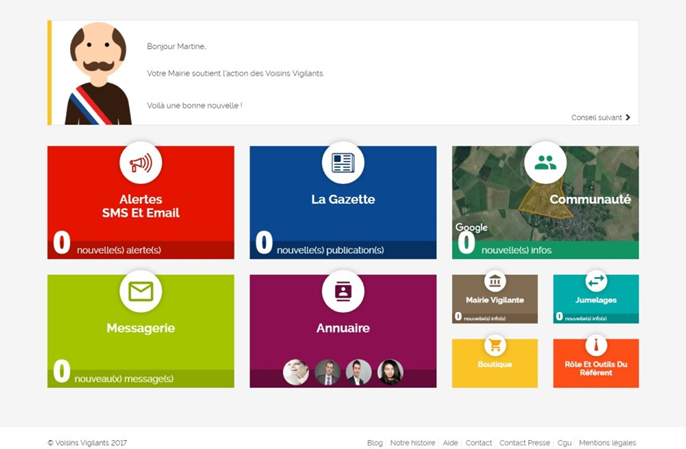Viewport: 686px width, 449px height.
Task: Select Contact Presse in the footer
Action: 525,443
